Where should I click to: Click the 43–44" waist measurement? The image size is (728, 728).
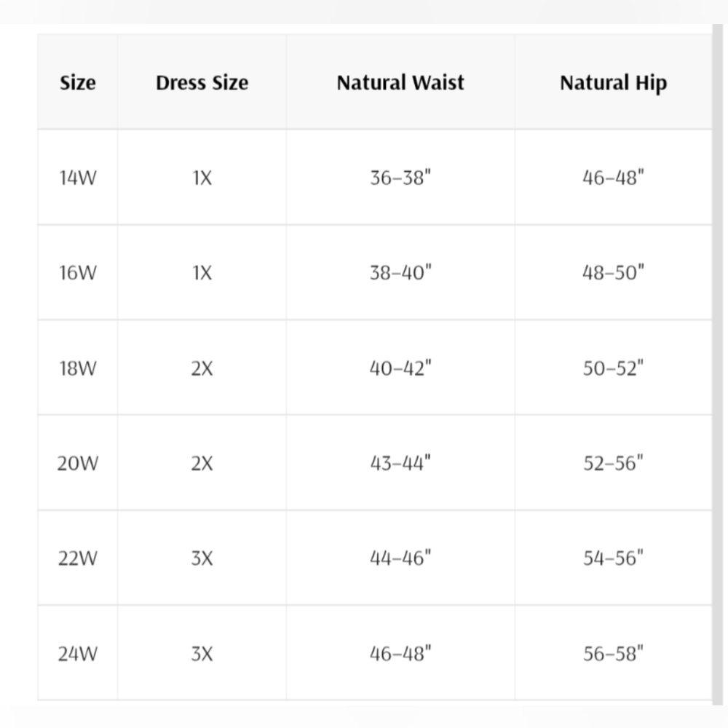click(x=400, y=463)
